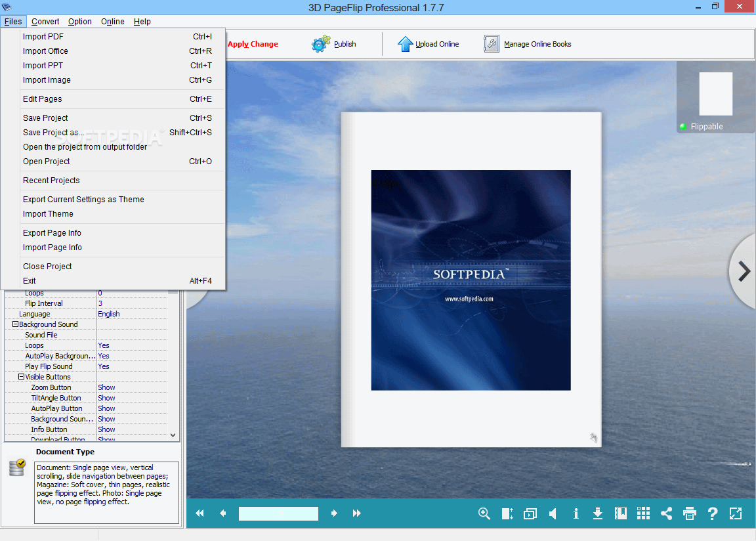Click the zoom magnifier icon

pos(484,513)
